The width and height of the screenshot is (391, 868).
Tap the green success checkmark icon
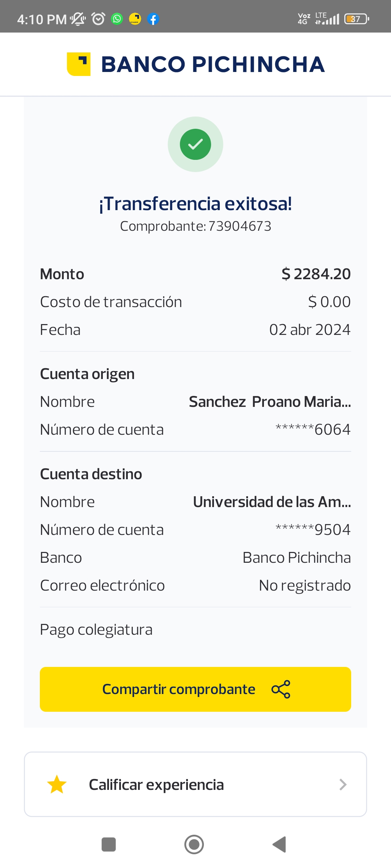(195, 144)
